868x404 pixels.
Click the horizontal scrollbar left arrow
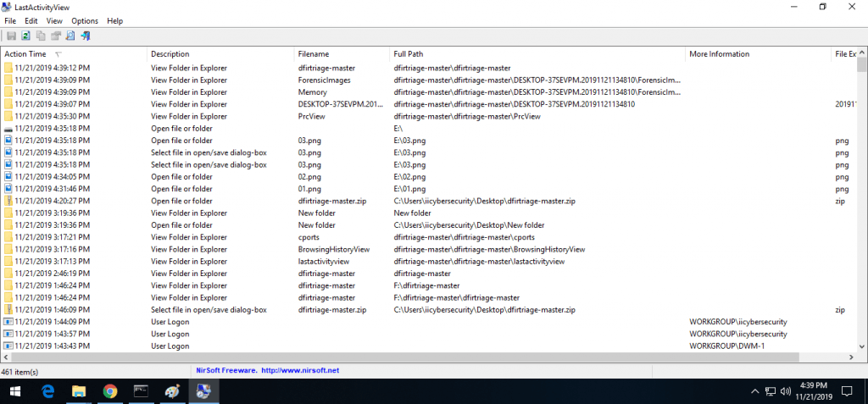(x=5, y=357)
